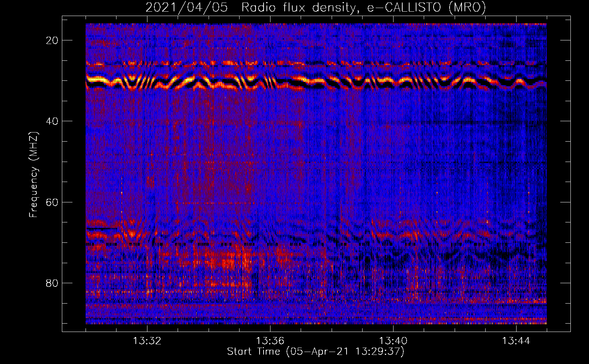The width and height of the screenshot is (589, 364).
Task: Click the 'Frequency (MHZ)' axis label
Action: [x=33, y=175]
